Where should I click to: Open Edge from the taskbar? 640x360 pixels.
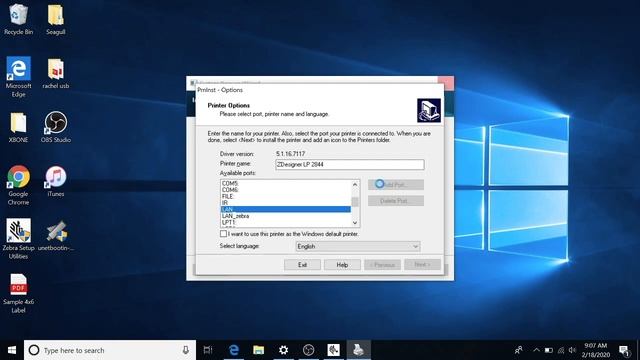pyautogui.click(x=233, y=350)
